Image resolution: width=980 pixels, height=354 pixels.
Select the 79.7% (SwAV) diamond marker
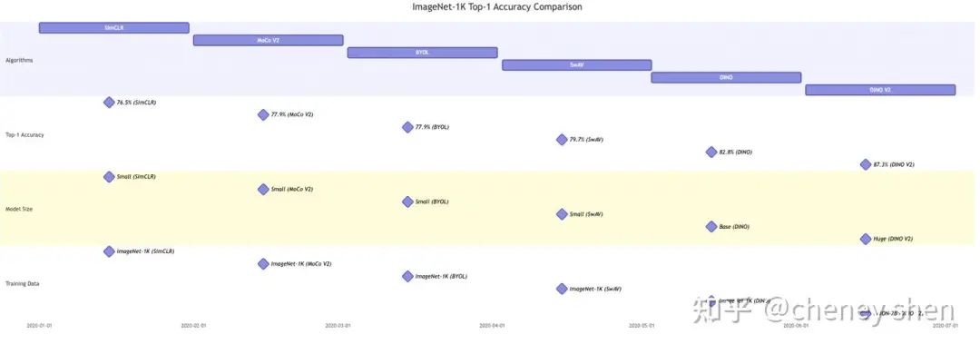(x=562, y=140)
